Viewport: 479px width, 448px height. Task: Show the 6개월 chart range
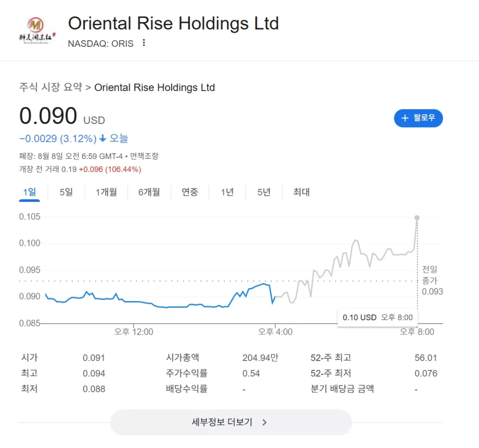pos(149,192)
